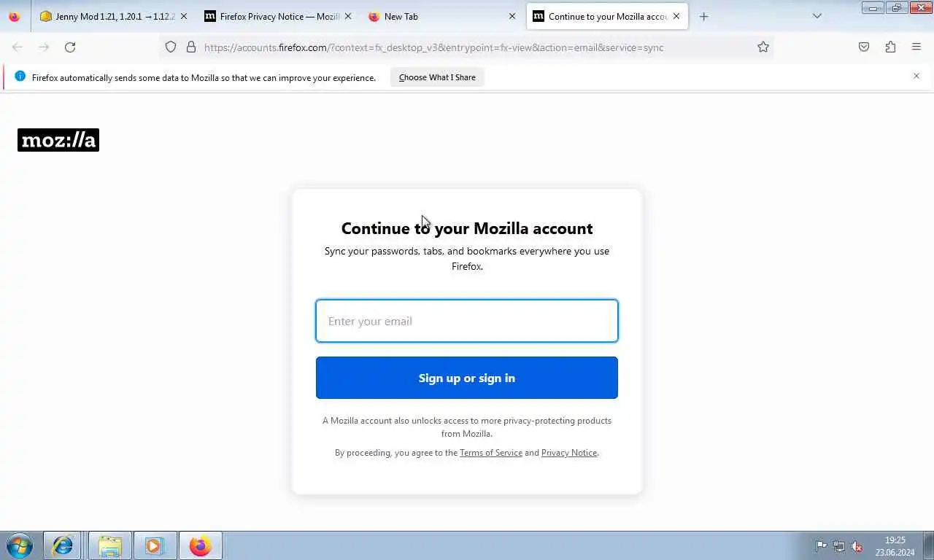This screenshot has width=934, height=560.
Task: Close the New Tab tab
Action: click(x=512, y=16)
